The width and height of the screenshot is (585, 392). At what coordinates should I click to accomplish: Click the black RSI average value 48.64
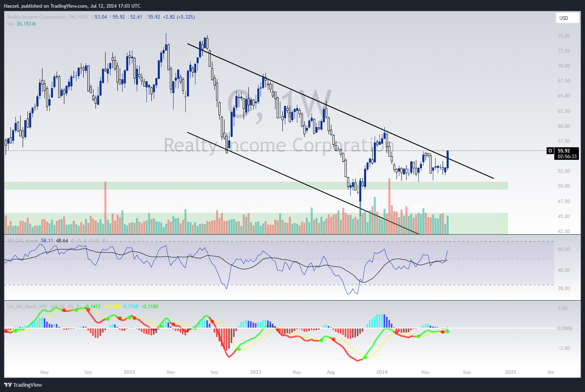click(x=62, y=241)
